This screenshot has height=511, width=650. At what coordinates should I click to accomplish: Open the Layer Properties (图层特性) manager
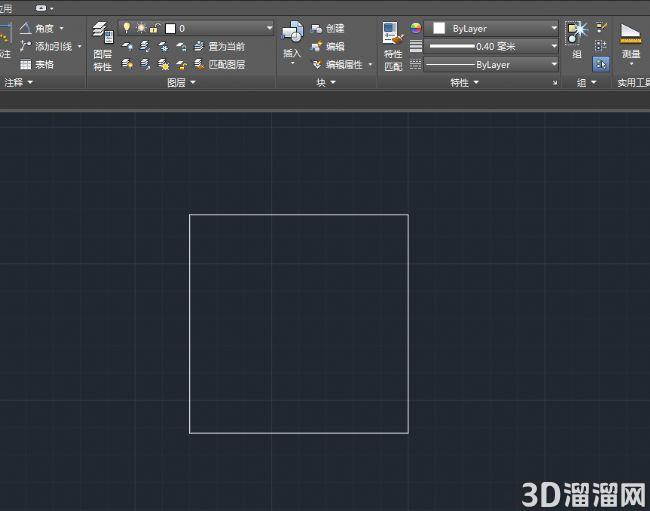103,46
